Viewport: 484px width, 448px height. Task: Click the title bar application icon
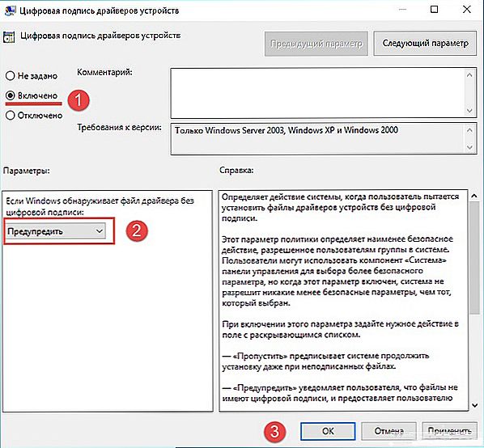[10, 11]
